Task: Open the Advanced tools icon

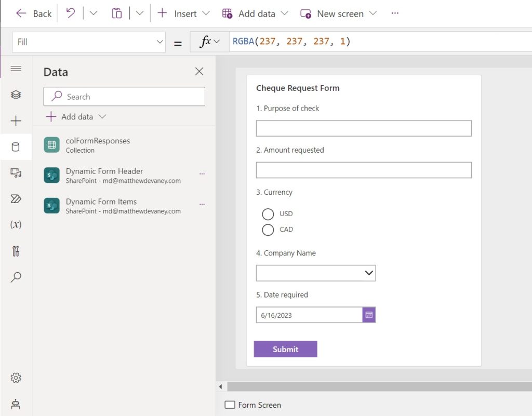Action: [16, 251]
